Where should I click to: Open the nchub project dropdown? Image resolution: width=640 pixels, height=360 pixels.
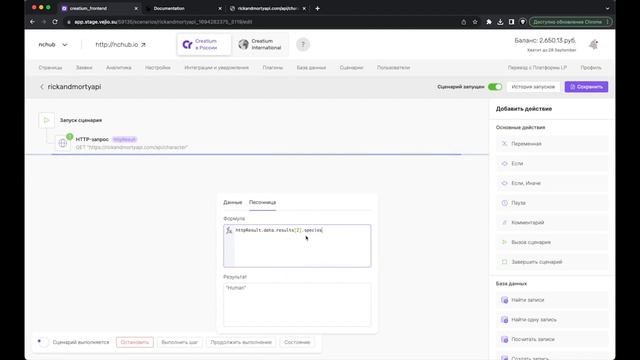click(53, 44)
